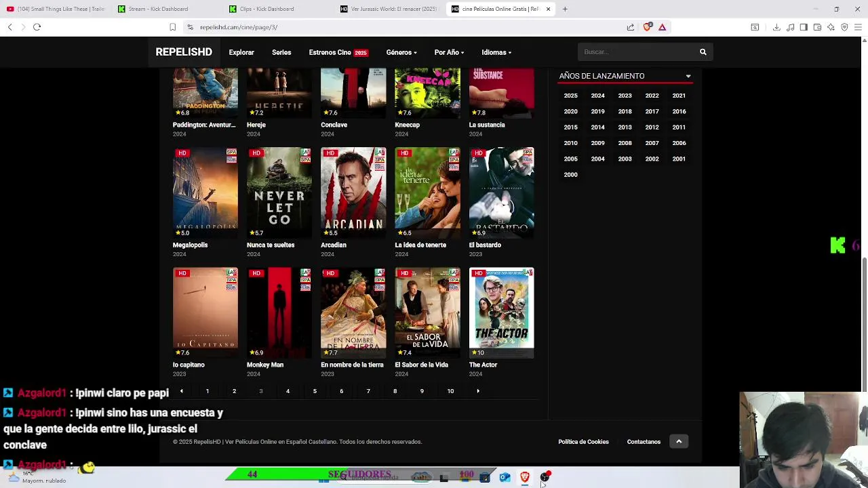
Task: Open the Contactanos link
Action: [644, 442]
